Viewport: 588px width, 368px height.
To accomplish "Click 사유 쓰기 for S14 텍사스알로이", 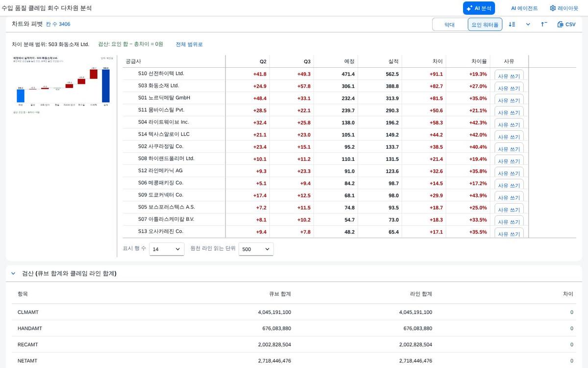I will 509,136.
